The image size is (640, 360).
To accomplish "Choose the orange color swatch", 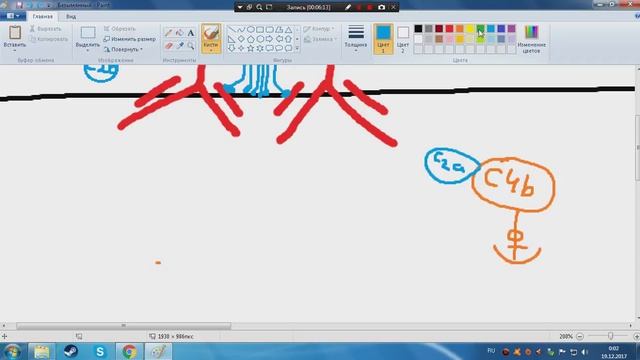I will tap(460, 29).
